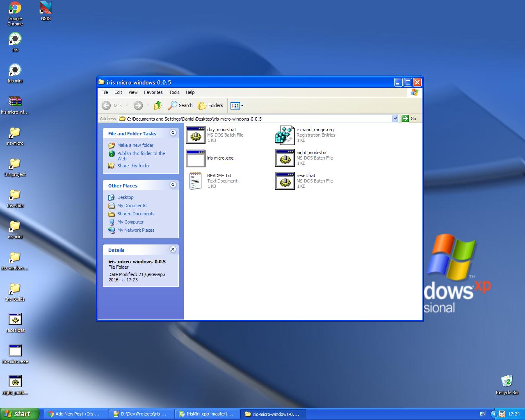Switch to IrisMini.cpp taskbar item

pos(207,414)
